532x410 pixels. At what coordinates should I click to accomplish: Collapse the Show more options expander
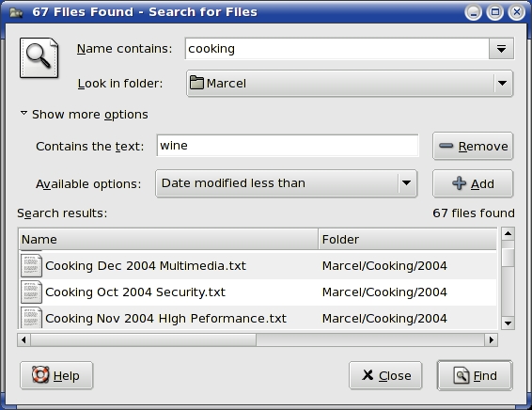[x=85, y=115]
